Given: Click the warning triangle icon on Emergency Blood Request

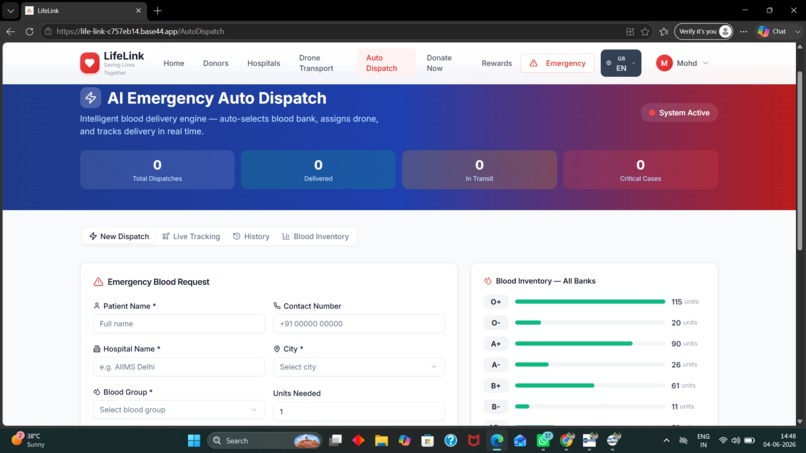Looking at the screenshot, I should click(98, 282).
